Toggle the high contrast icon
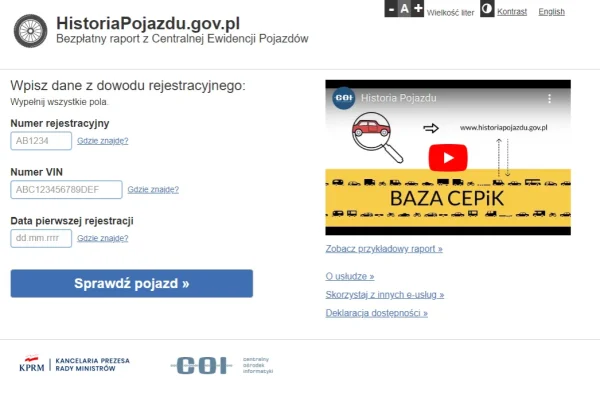Viewport: 600px width, 400px height. [487, 9]
